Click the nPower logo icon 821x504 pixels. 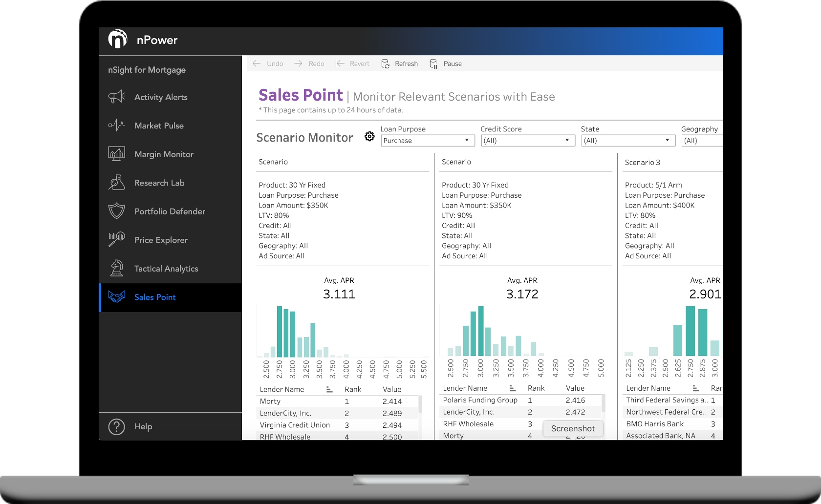(x=118, y=39)
